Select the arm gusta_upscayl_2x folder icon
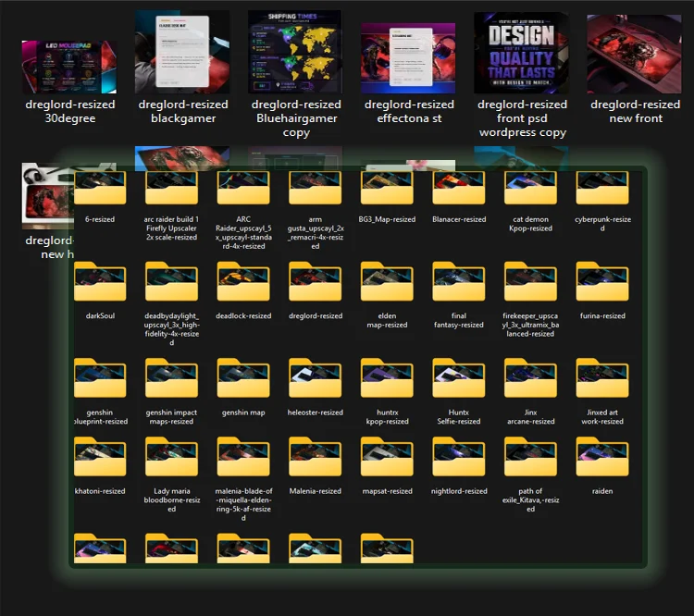Image resolution: width=694 pixels, height=616 pixels. (316, 188)
